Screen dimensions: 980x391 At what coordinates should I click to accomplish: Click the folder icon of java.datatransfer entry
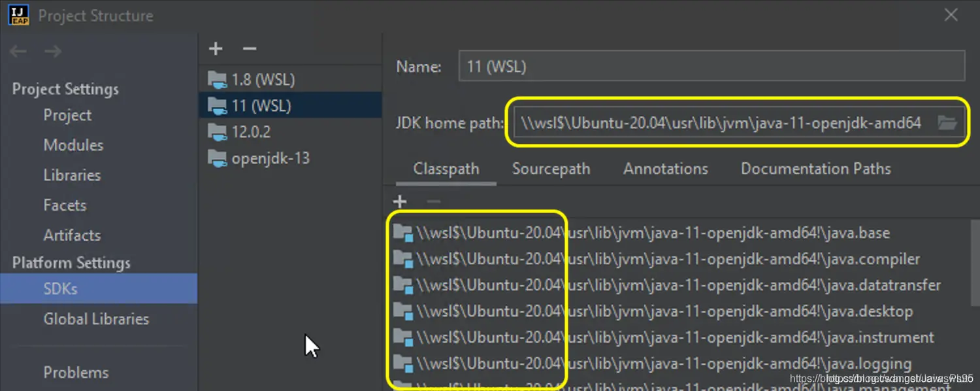403,286
